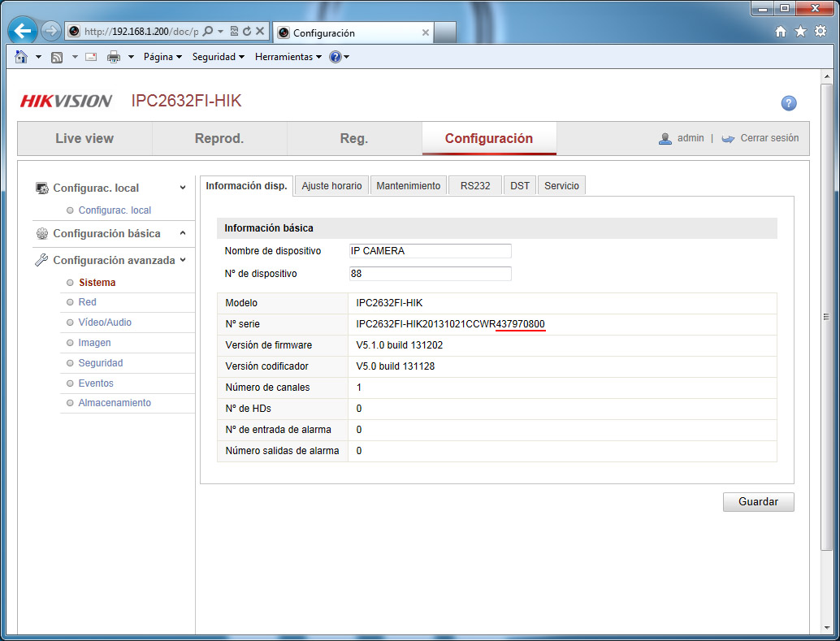Click the command bar Home page icon
Image resolution: width=840 pixels, height=641 pixels.
point(21,57)
